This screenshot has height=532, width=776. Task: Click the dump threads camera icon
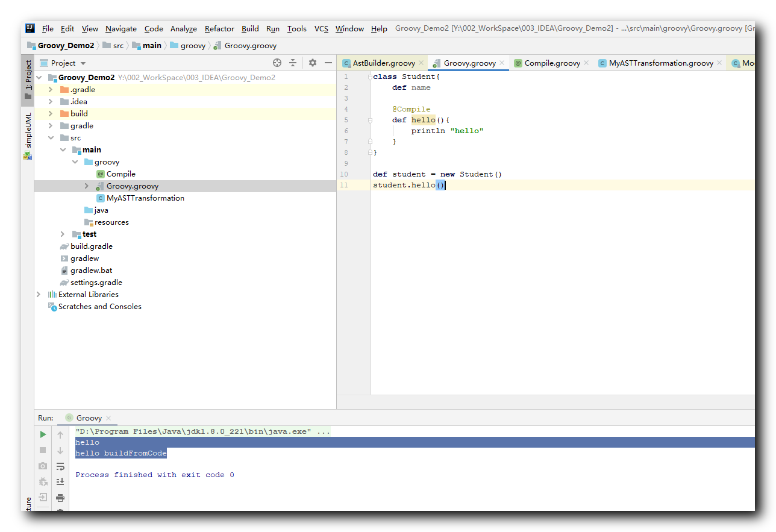43,466
